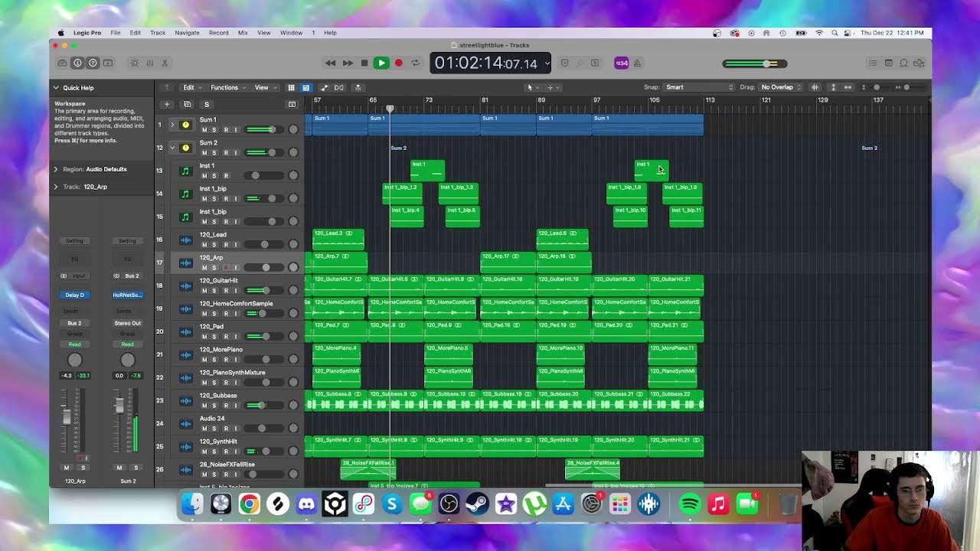The image size is (980, 551).
Task: Open the Note Pads button at top right
Action: coord(888,63)
